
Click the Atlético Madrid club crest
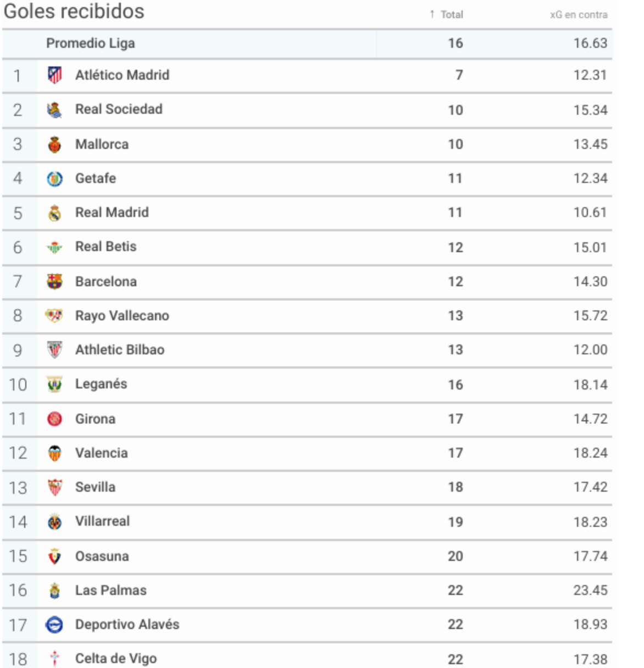click(x=54, y=75)
